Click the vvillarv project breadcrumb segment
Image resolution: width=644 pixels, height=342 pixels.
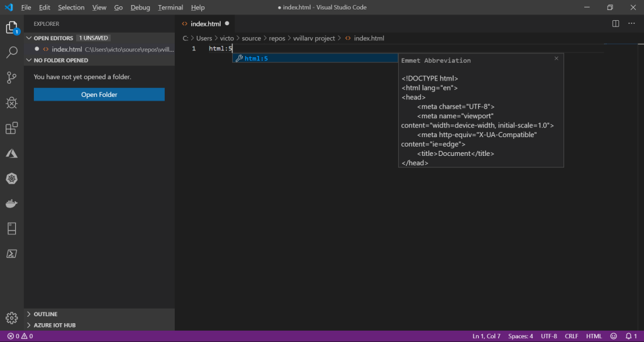point(314,38)
